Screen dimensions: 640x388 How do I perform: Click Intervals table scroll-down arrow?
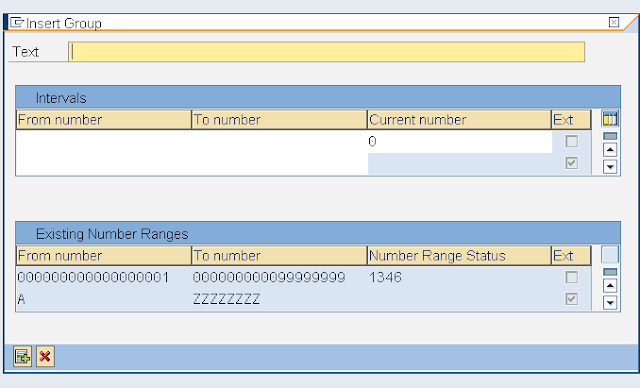click(x=610, y=166)
